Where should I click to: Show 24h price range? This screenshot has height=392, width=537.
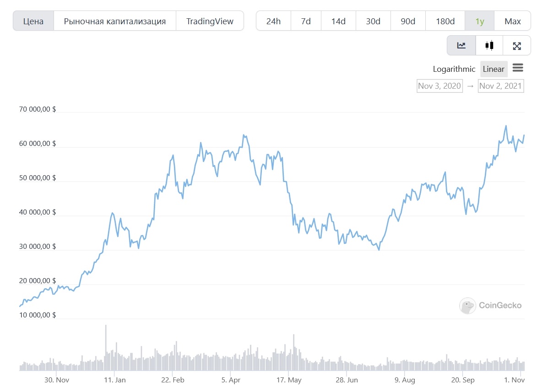click(273, 21)
